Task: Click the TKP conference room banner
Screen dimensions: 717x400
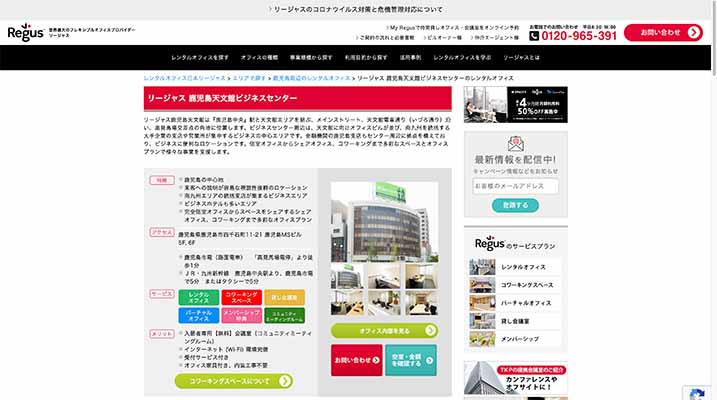Action: tap(515, 378)
